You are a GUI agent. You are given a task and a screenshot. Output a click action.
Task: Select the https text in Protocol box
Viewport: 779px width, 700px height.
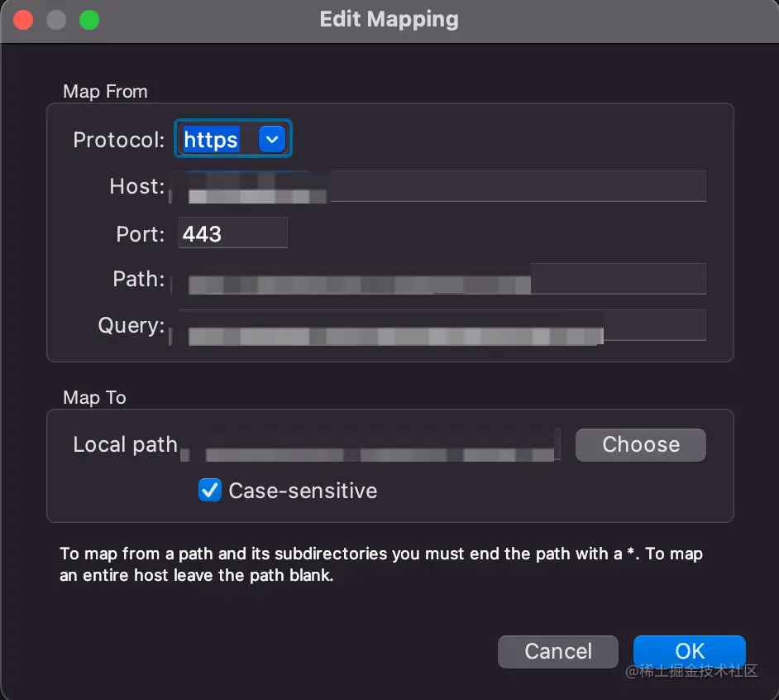coord(211,140)
